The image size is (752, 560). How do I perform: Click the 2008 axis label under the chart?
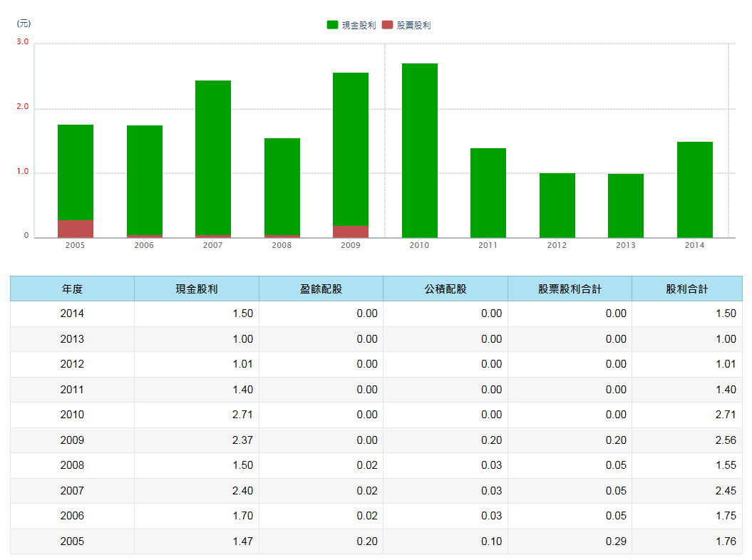(x=282, y=245)
